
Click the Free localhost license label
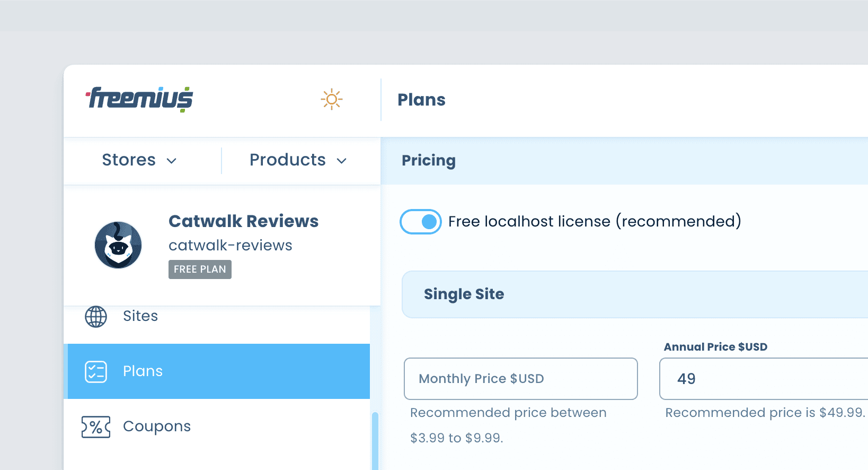(x=595, y=221)
